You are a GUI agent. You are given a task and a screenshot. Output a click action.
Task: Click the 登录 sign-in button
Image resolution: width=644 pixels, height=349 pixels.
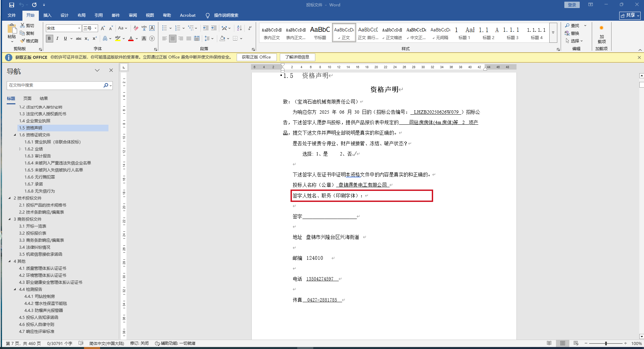coord(572,5)
